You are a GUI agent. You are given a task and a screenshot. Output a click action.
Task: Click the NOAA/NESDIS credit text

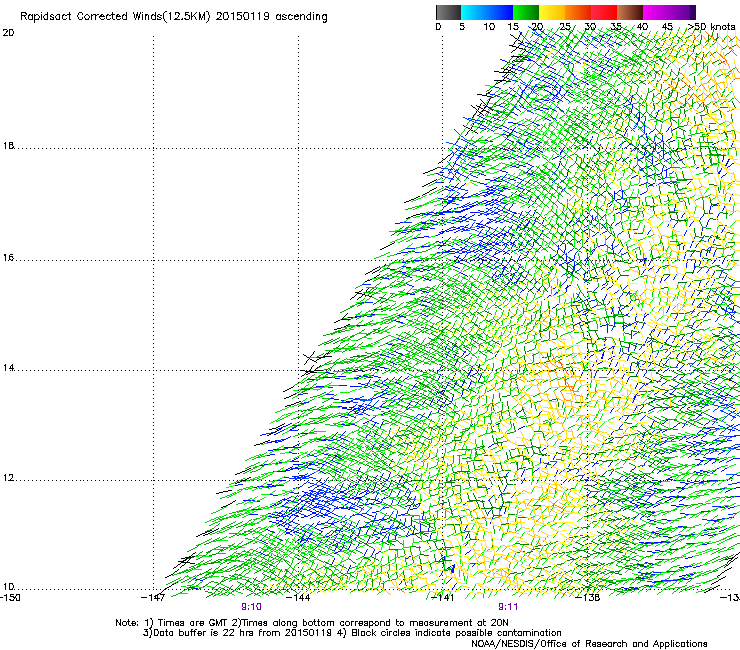pos(589,644)
